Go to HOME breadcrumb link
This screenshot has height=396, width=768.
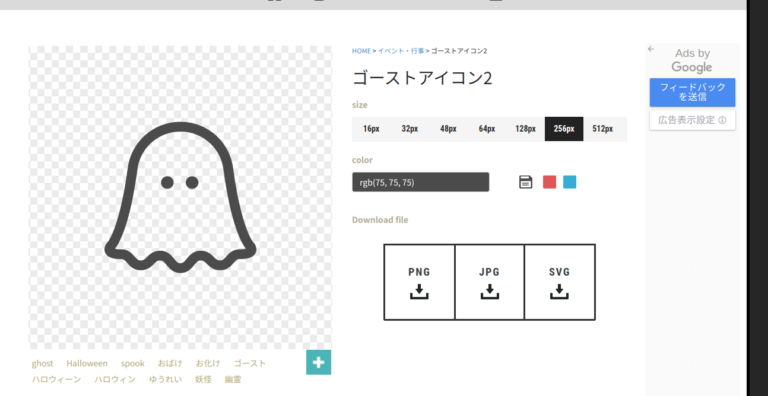[x=361, y=51]
